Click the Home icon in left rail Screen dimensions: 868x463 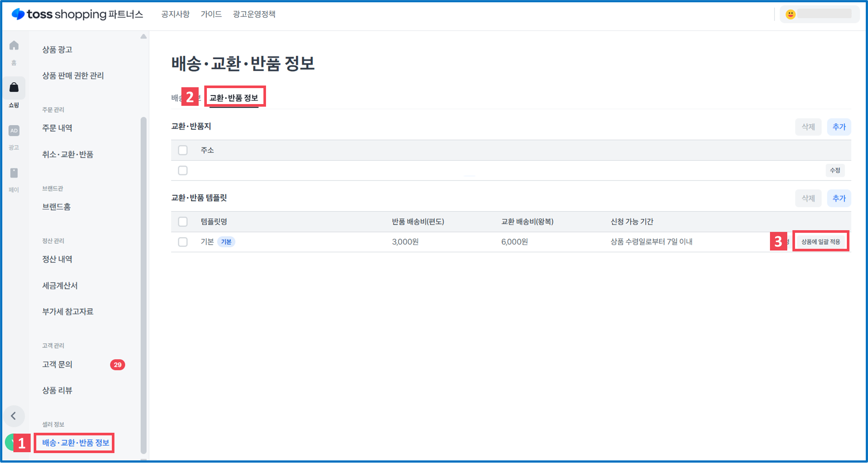pyautogui.click(x=14, y=45)
